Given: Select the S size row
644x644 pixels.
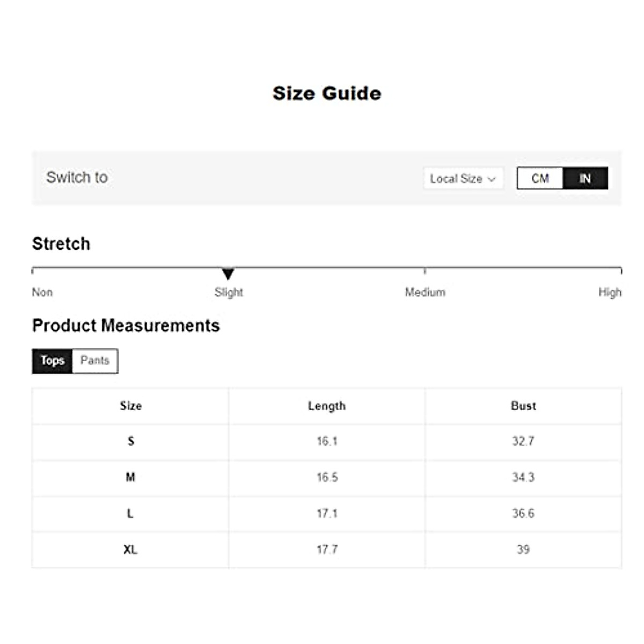Looking at the screenshot, I should point(130,442).
